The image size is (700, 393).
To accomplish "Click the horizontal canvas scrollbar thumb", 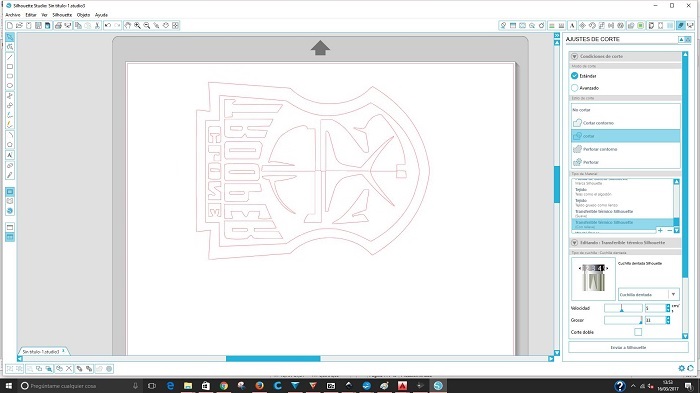I will tap(273, 359).
